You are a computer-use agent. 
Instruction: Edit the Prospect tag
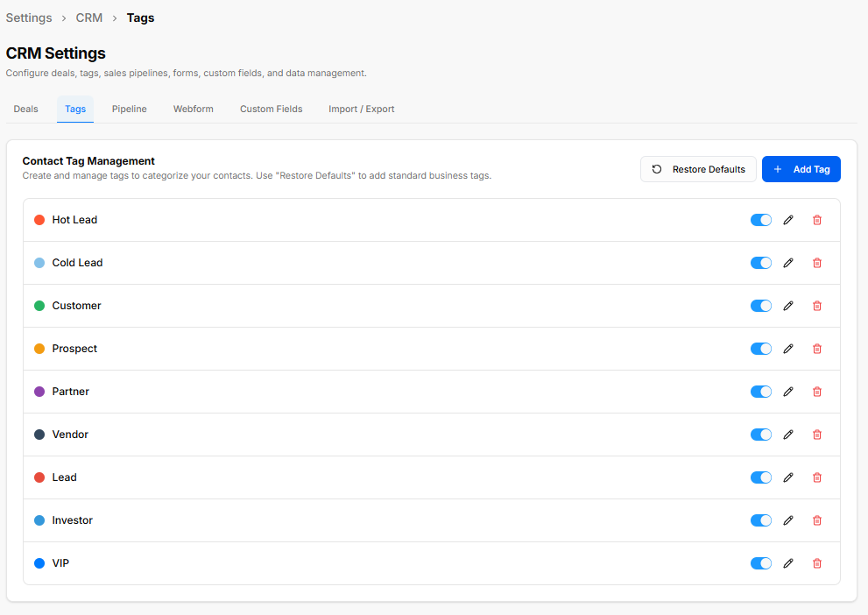click(x=788, y=349)
